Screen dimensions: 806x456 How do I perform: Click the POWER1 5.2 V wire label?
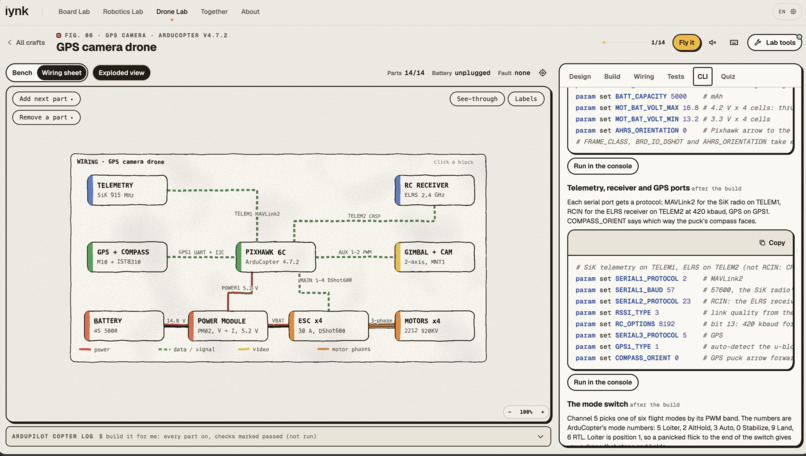(240, 288)
